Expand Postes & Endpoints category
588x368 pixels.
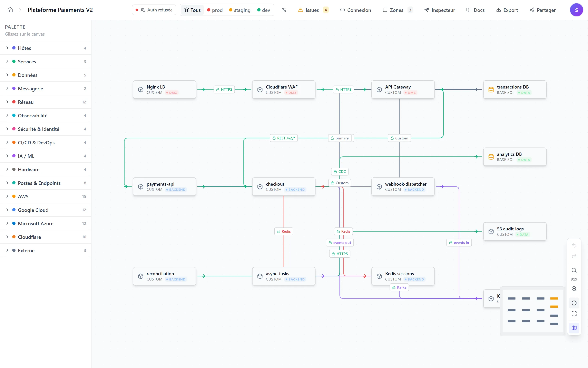coord(46,183)
